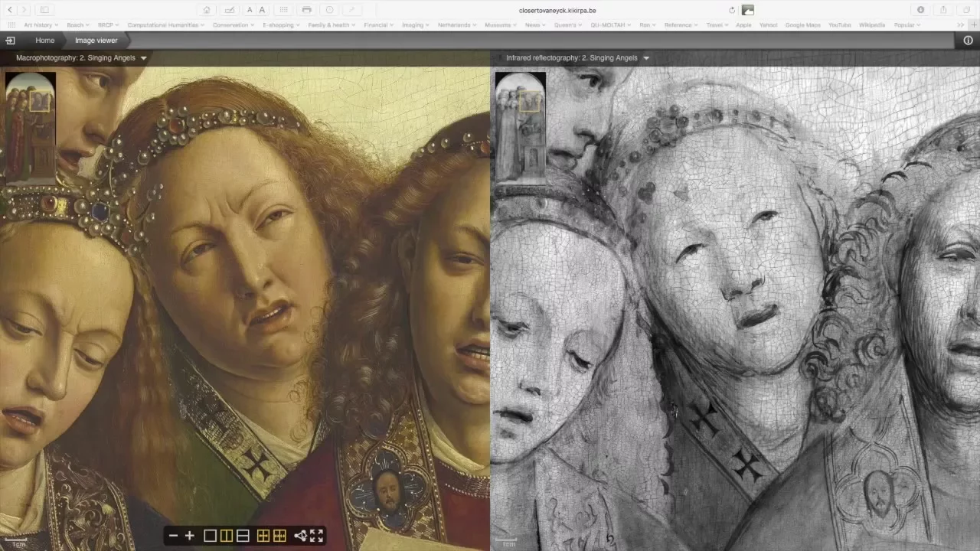
Task: Open the Art history bookmarks folder
Action: [41, 25]
